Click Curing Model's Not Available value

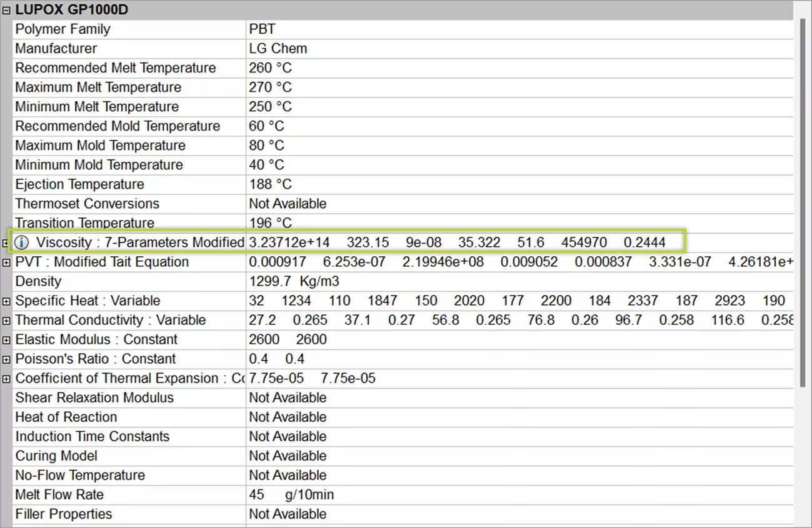[288, 456]
